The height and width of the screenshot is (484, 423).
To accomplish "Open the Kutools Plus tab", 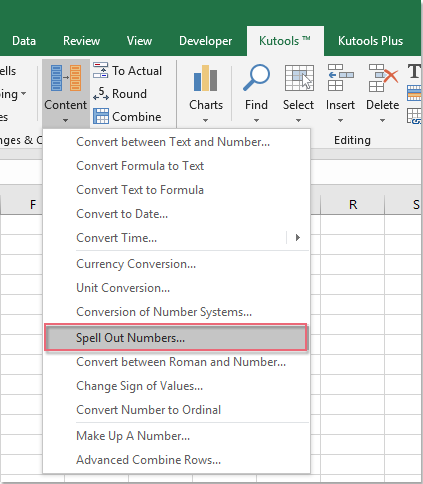I will coord(370,41).
